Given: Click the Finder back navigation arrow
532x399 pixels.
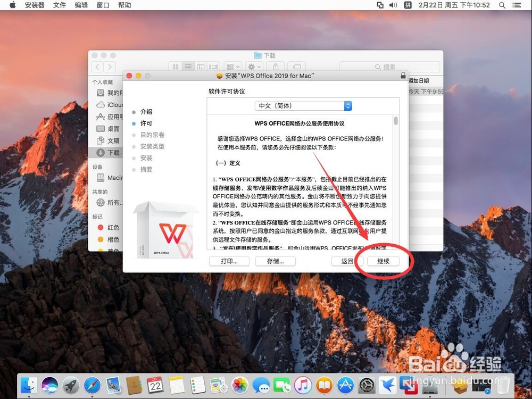Looking at the screenshot, I should [98, 67].
